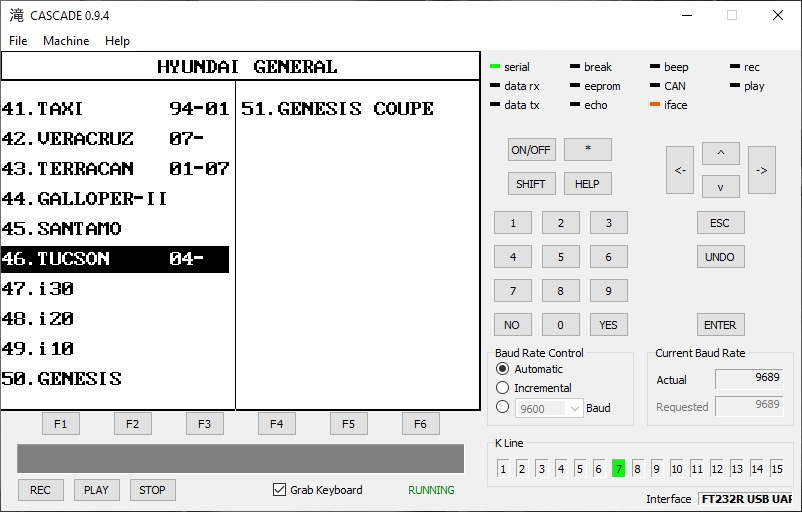
Task: Open the Help menu
Action: [117, 40]
